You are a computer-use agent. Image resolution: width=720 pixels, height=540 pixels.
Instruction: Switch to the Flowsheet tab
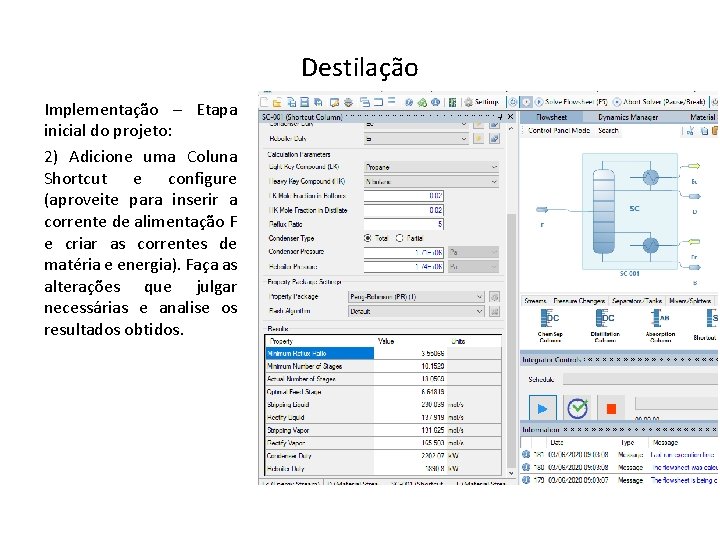(x=551, y=118)
